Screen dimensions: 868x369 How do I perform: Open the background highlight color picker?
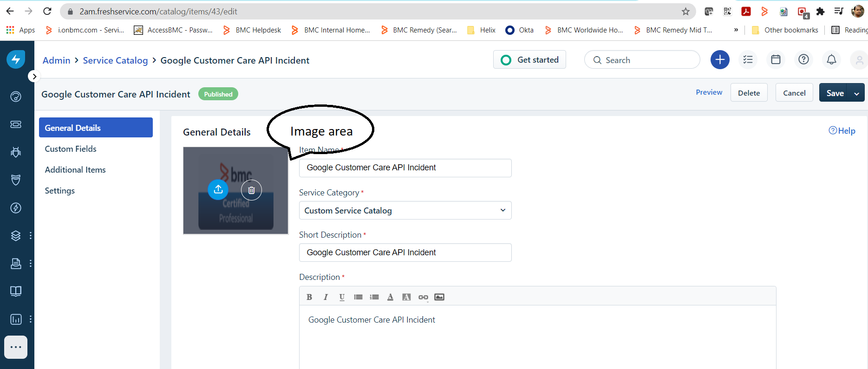point(406,297)
